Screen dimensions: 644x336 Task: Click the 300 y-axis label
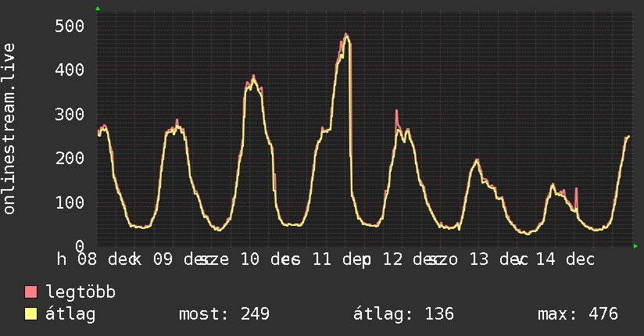pyautogui.click(x=70, y=114)
